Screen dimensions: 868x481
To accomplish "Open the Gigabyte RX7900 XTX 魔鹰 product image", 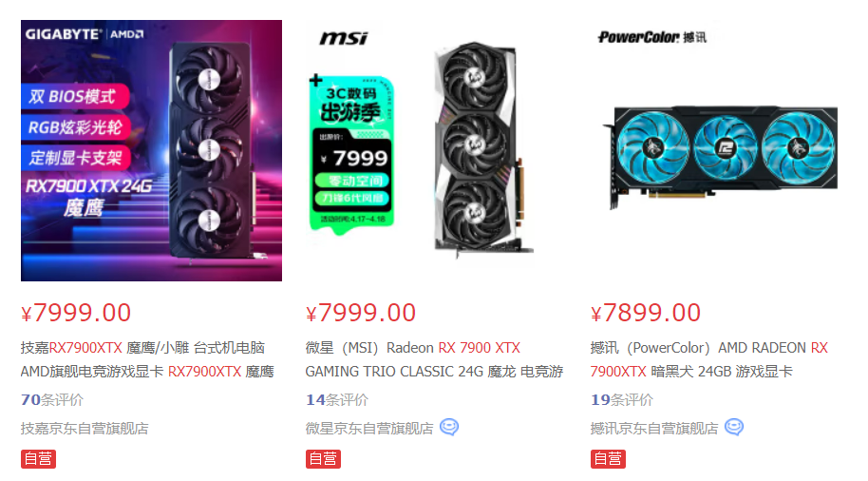I will pyautogui.click(x=151, y=151).
